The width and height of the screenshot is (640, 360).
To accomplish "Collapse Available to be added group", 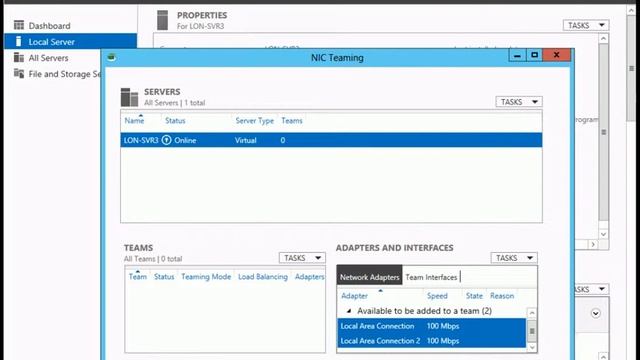I will click(349, 311).
